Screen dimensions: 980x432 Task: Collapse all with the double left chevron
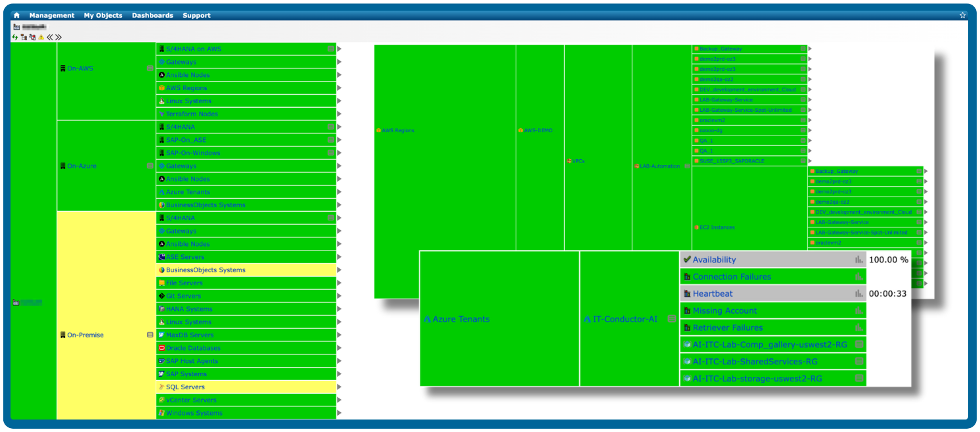[x=50, y=37]
